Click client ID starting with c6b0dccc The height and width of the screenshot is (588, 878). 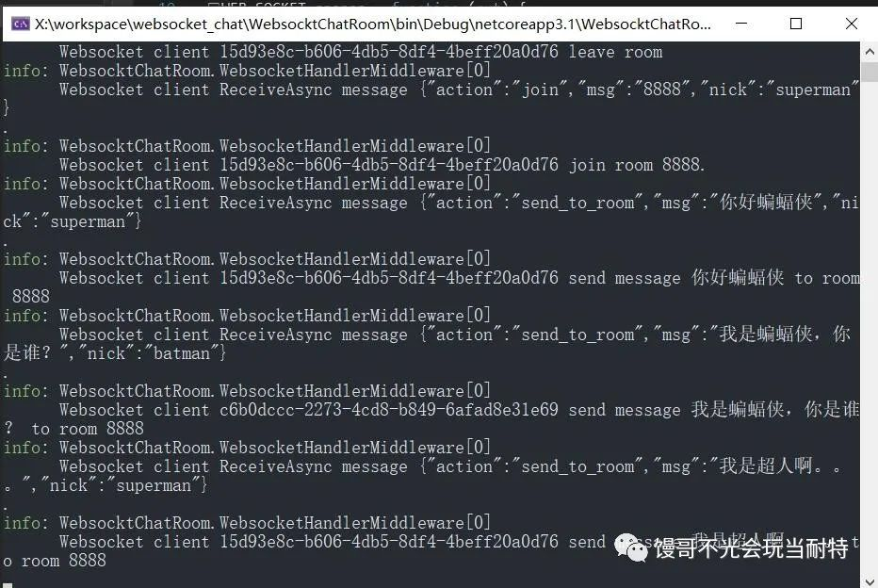click(x=389, y=410)
